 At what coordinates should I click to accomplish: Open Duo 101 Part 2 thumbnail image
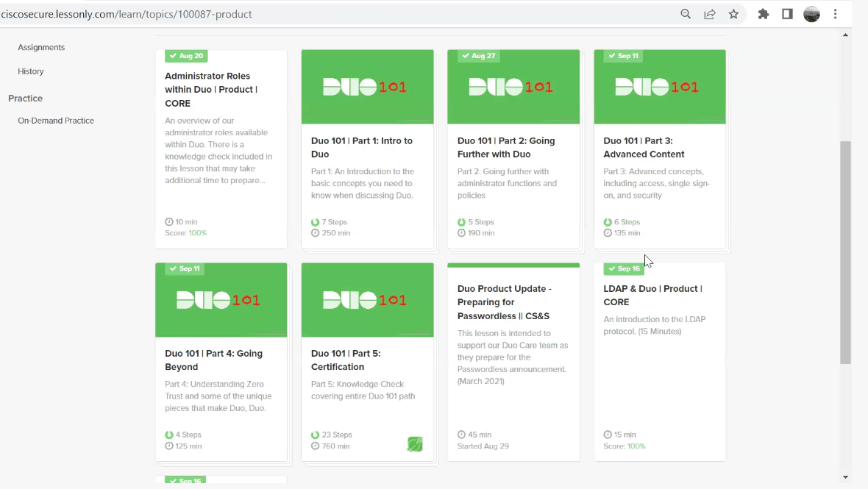click(x=513, y=88)
